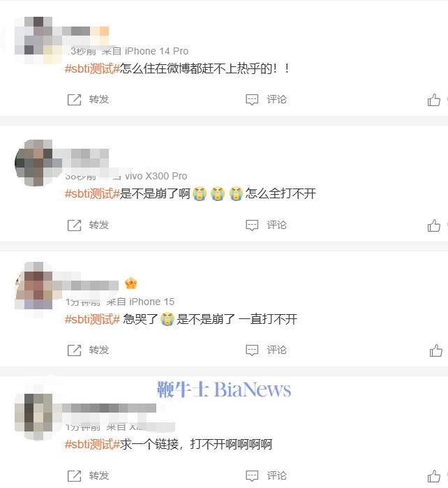
Task: Click the repost icon under the vivo X300 Pro post
Action: tap(75, 225)
